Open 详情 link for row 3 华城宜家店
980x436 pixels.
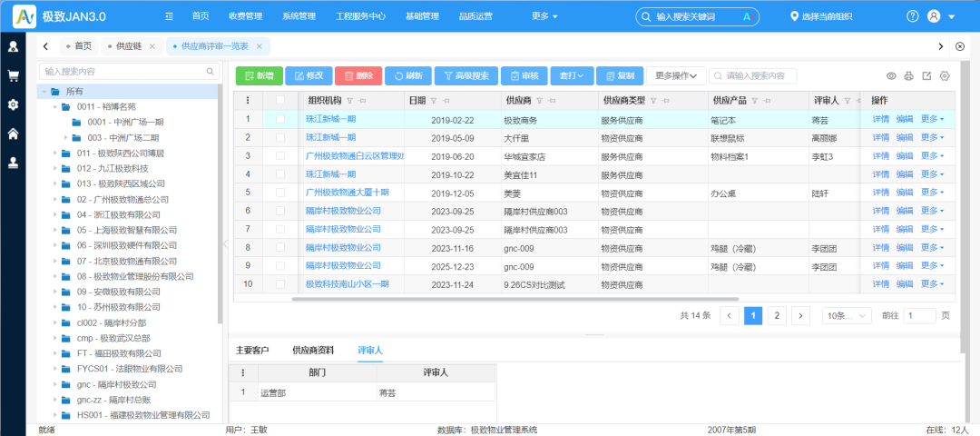click(880, 155)
